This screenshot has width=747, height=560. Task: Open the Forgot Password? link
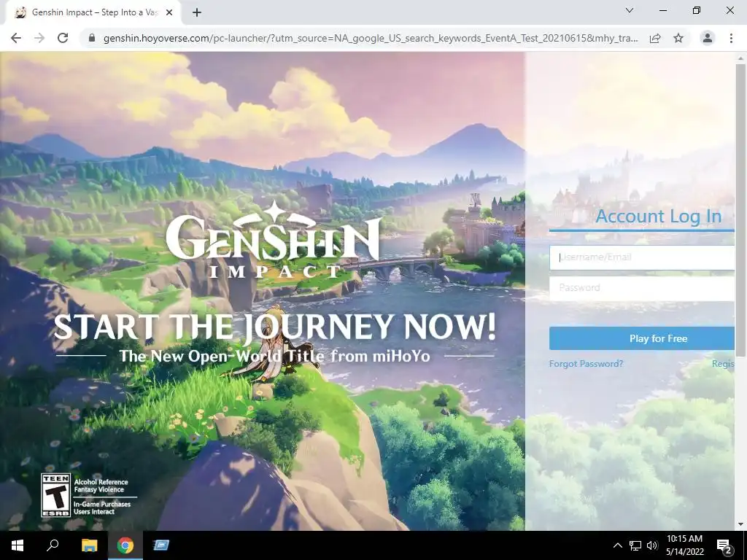pos(586,364)
